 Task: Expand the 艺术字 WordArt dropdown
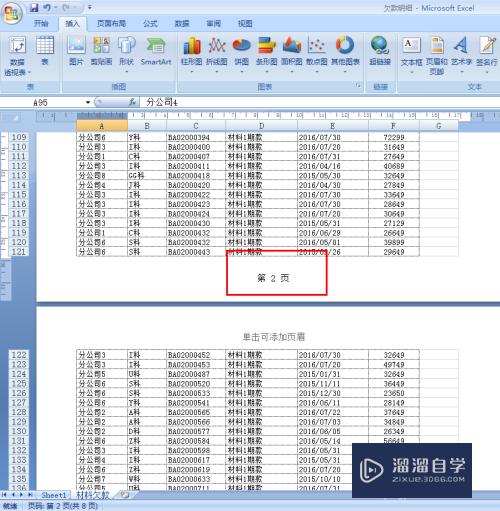[x=462, y=72]
